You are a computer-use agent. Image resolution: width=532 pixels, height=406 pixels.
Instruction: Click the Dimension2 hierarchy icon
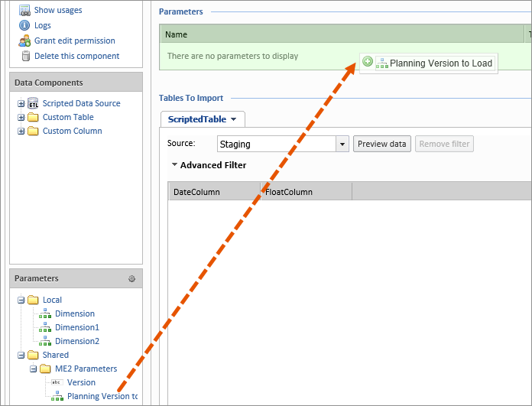click(x=45, y=341)
